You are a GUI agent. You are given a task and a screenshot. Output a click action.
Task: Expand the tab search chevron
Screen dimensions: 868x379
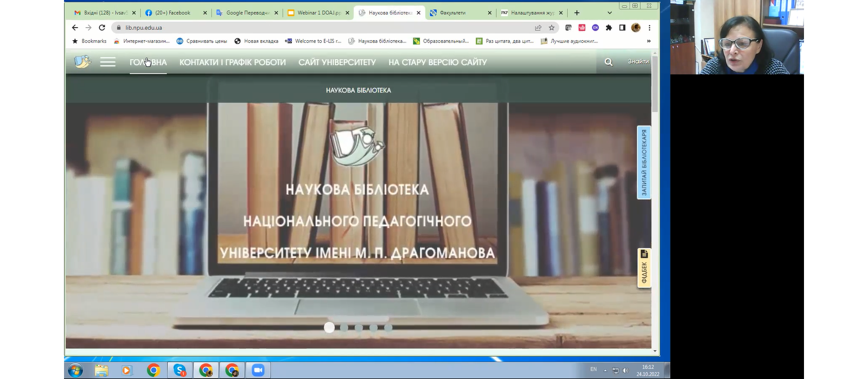point(609,12)
